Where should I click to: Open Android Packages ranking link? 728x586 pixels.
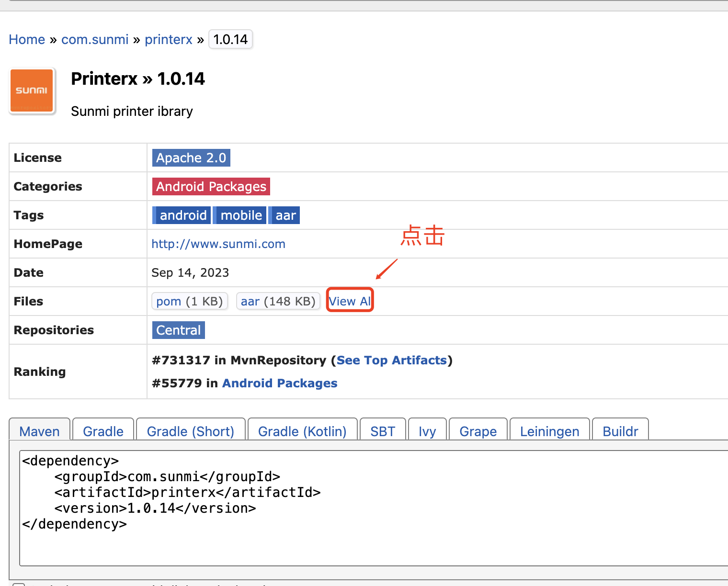[280, 383]
